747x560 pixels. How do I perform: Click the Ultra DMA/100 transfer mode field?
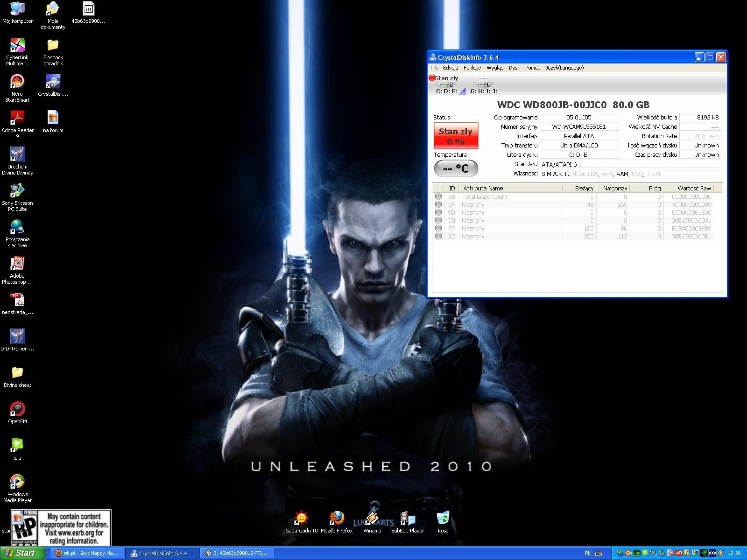point(579,145)
